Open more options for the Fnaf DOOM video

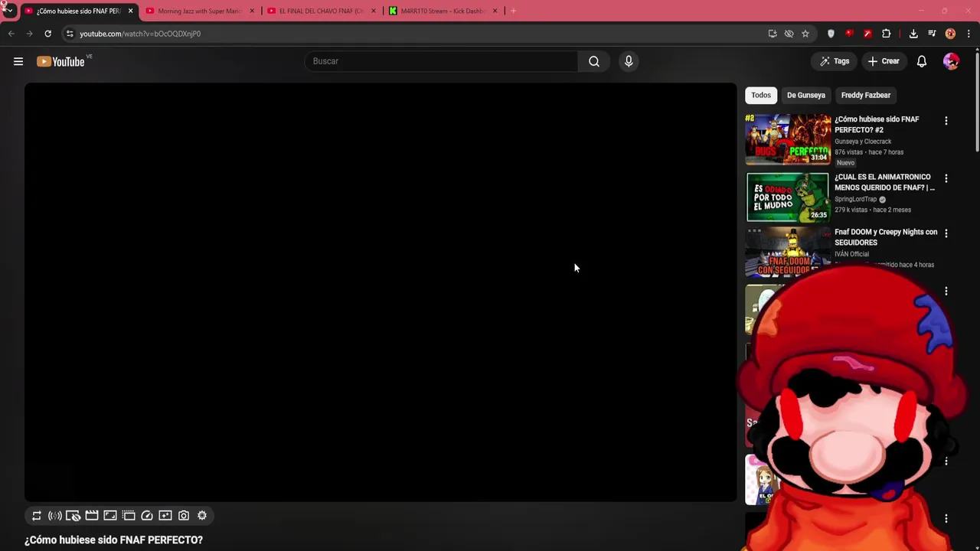[946, 233]
